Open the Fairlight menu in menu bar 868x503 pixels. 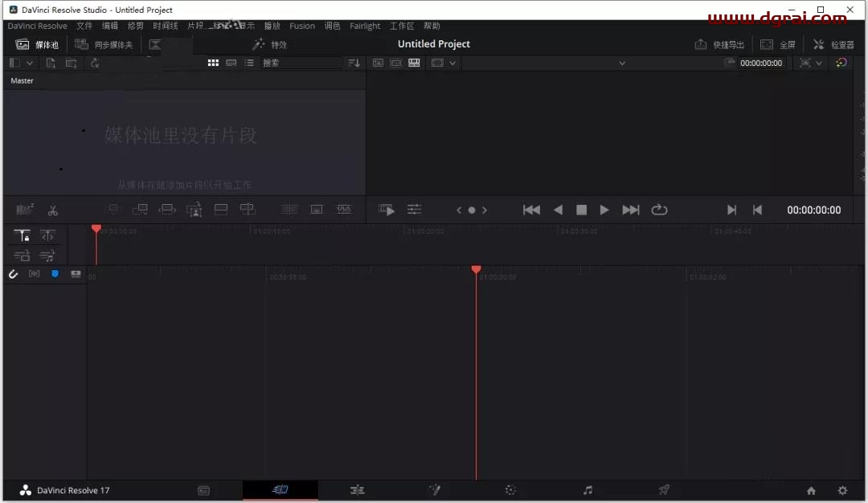[x=365, y=26]
